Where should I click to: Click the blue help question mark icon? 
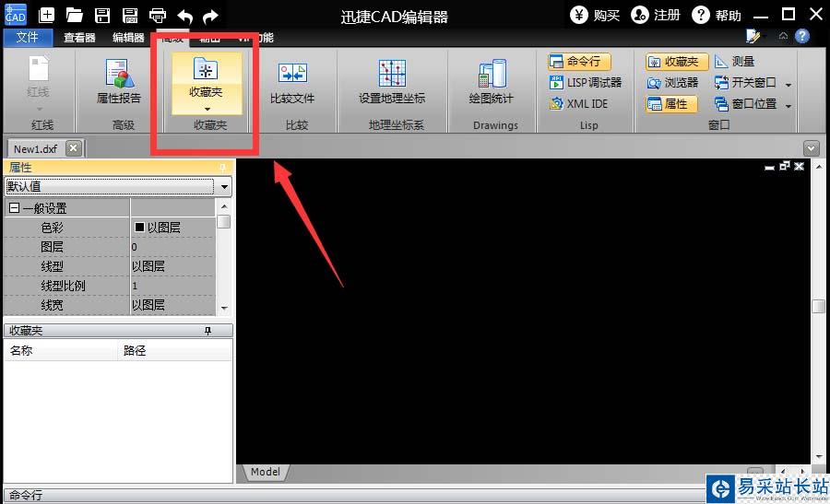point(802,36)
